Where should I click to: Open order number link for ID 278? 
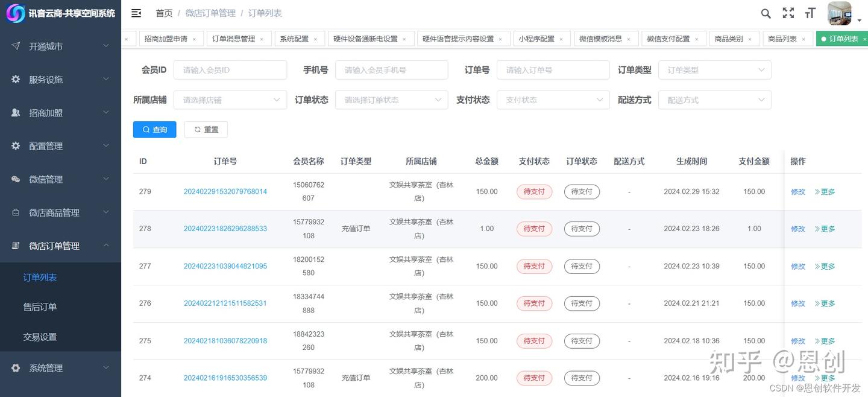coord(225,229)
